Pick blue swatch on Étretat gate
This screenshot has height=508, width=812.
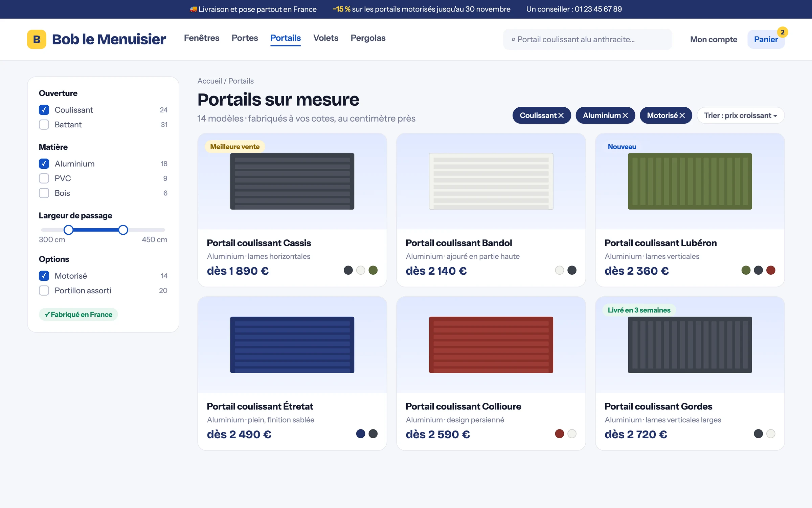click(x=361, y=434)
